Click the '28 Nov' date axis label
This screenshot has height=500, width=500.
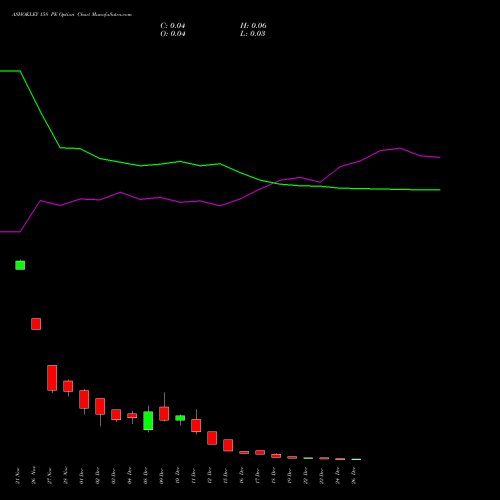(x=66, y=476)
